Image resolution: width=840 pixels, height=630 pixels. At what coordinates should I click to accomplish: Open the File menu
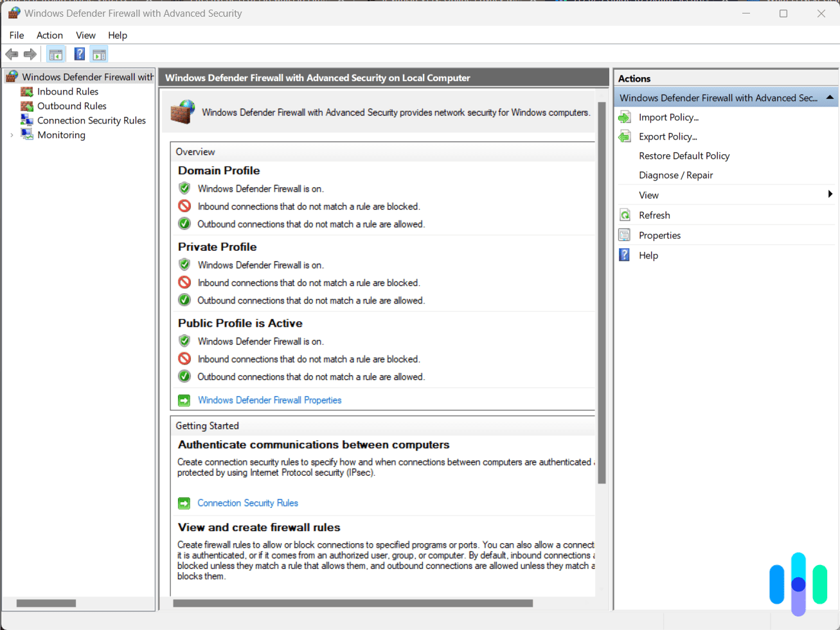click(16, 35)
